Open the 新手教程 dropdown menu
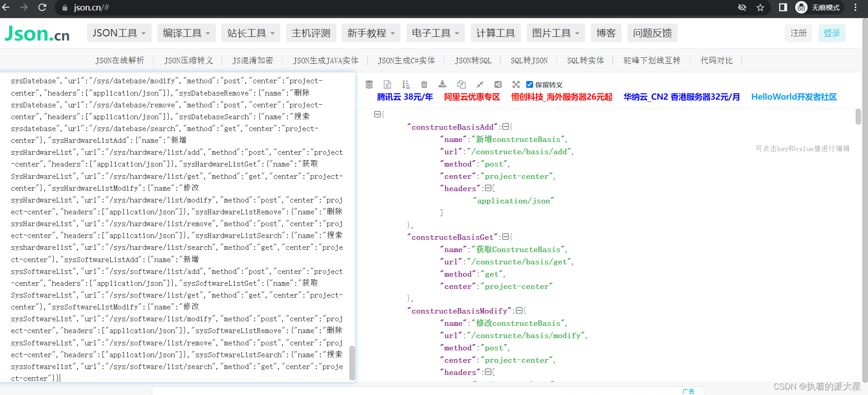The height and width of the screenshot is (395, 868). [x=371, y=33]
